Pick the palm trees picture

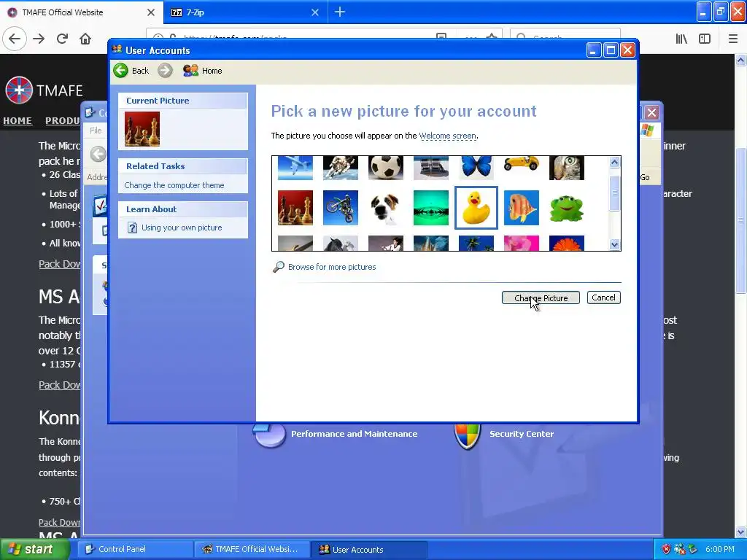(476, 244)
